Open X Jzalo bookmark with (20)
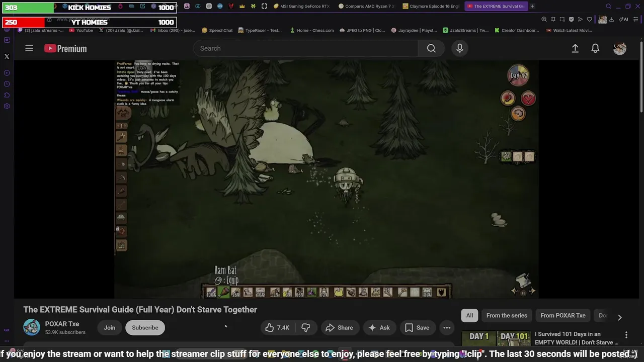The height and width of the screenshot is (362, 644). click(121, 30)
